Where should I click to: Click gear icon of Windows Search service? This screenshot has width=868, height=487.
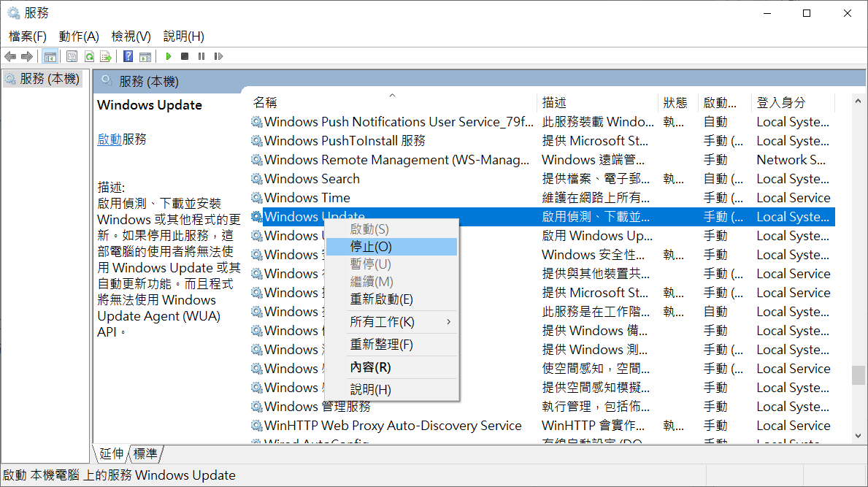pyautogui.click(x=257, y=179)
